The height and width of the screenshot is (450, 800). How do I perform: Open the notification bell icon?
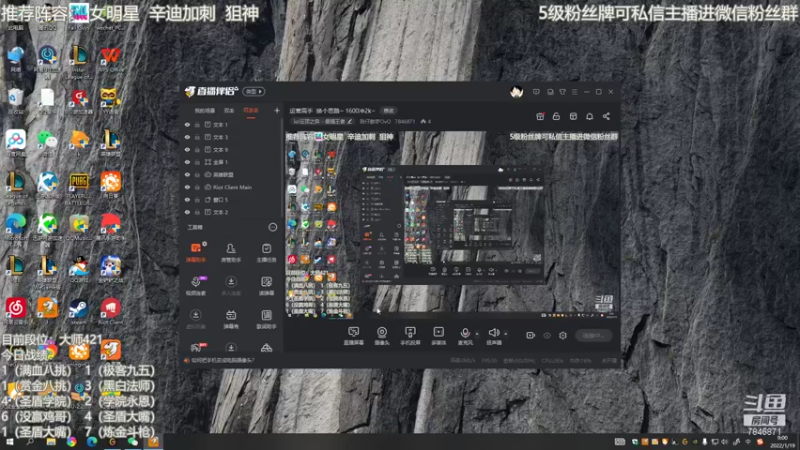click(x=589, y=116)
